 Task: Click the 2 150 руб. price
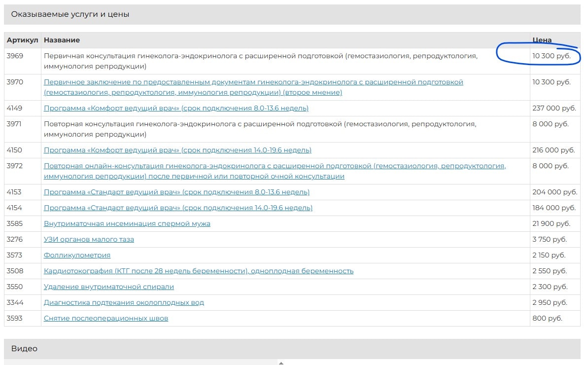549,255
